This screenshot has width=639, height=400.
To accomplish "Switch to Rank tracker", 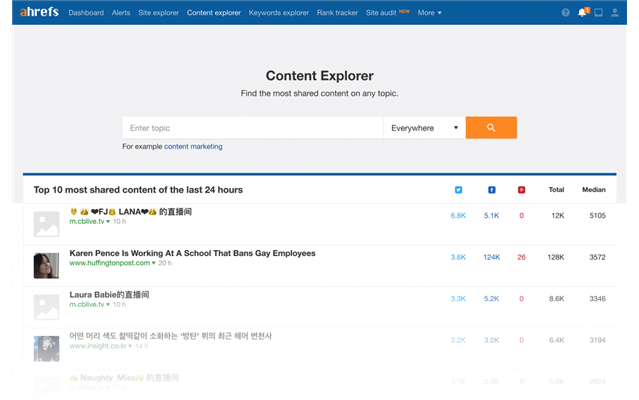I will [x=338, y=13].
